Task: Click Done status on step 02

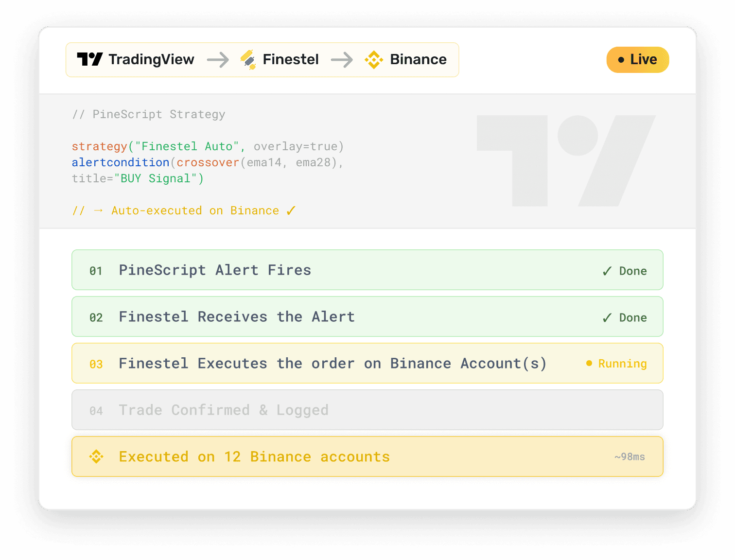Action: 633,318
